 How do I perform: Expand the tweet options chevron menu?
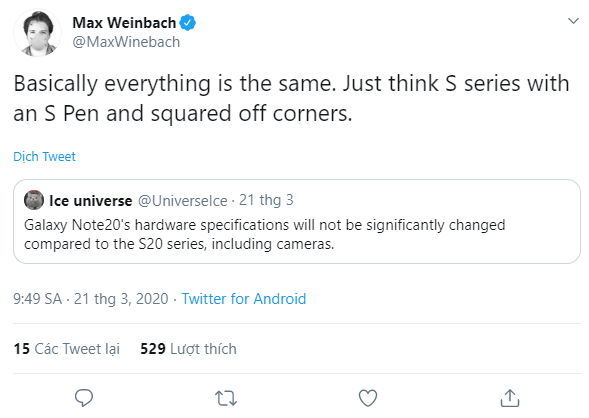[x=573, y=21]
